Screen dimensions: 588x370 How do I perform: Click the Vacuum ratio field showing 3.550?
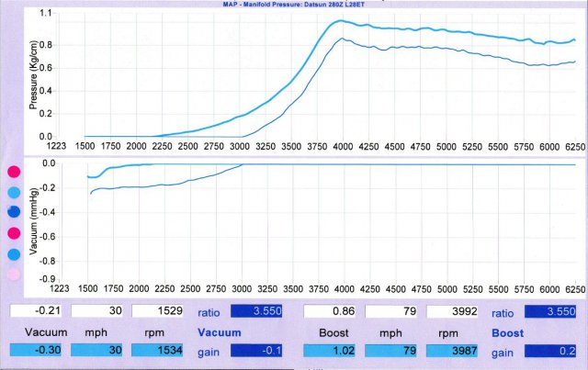258,312
